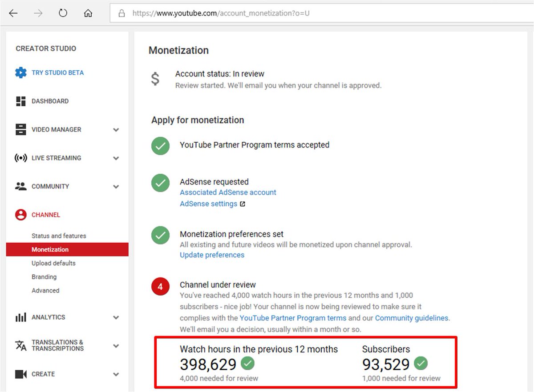The width and height of the screenshot is (534, 392).
Task: Click the red step 4 circle icon
Action: (x=160, y=286)
